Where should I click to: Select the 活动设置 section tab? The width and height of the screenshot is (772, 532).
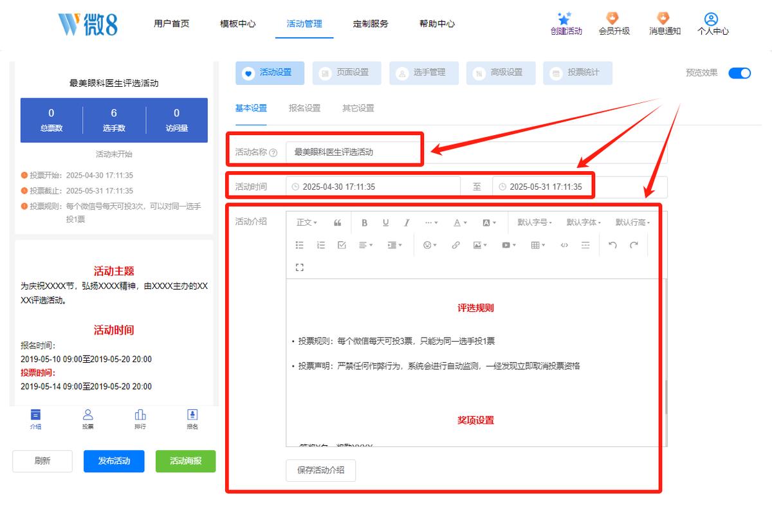[x=270, y=73]
